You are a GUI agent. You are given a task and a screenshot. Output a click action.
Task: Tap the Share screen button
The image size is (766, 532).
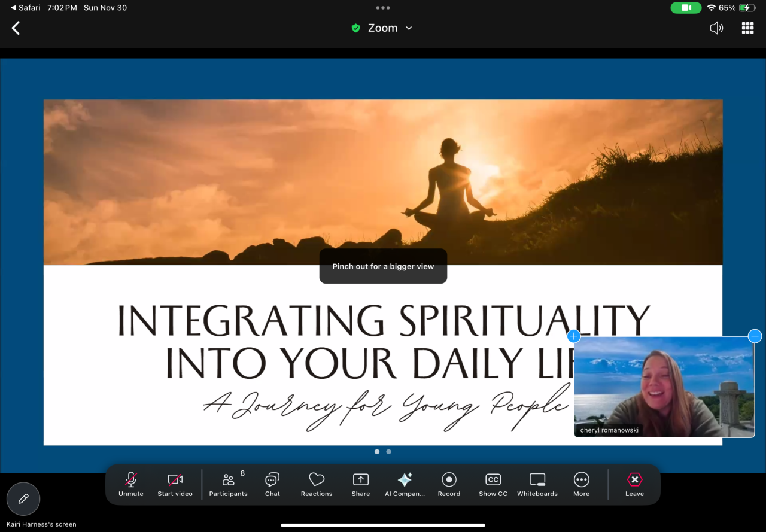[x=361, y=484]
